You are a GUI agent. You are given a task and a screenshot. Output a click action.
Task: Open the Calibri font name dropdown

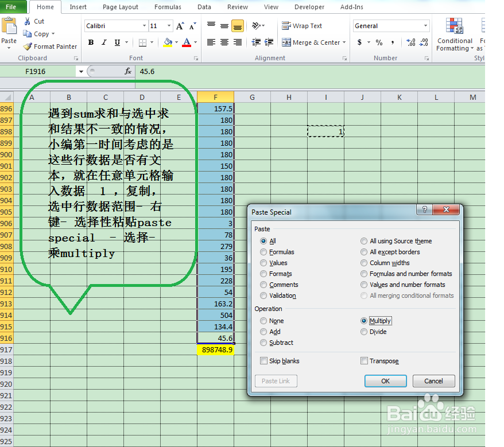pos(144,26)
